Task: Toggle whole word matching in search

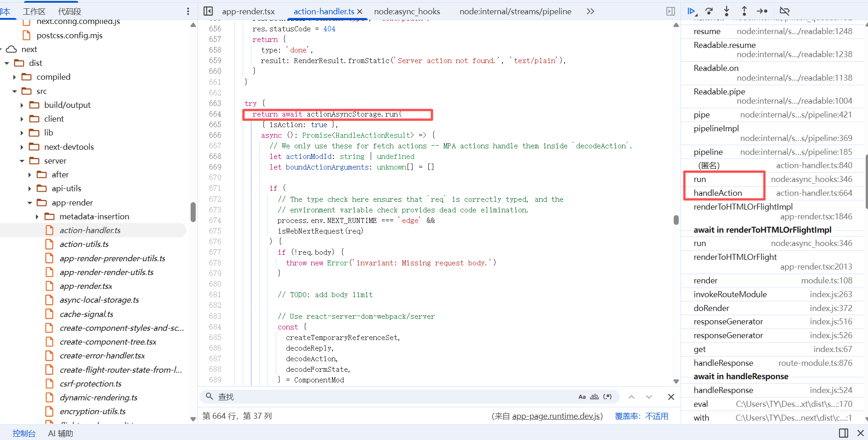Action: tap(594, 397)
